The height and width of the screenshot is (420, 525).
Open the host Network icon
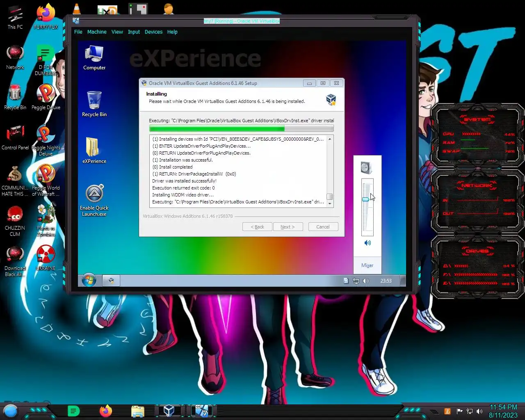(15, 57)
